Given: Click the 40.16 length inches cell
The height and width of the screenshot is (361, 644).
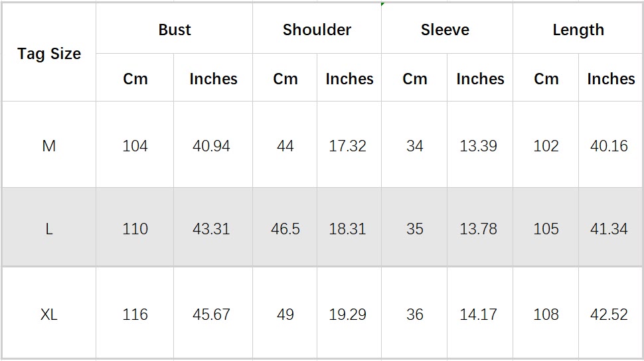Looking at the screenshot, I should [609, 146].
